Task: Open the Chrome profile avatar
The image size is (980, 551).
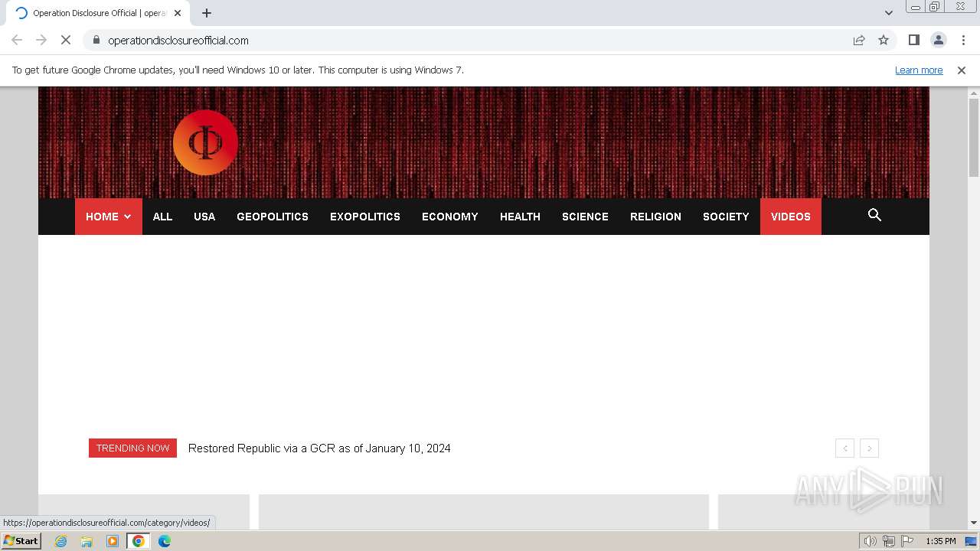Action: (938, 40)
